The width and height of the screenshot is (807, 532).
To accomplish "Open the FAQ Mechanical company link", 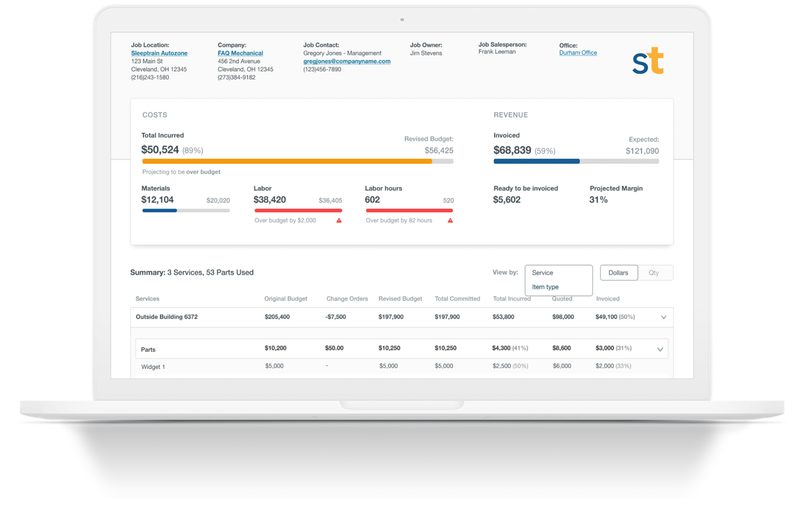I will [240, 53].
